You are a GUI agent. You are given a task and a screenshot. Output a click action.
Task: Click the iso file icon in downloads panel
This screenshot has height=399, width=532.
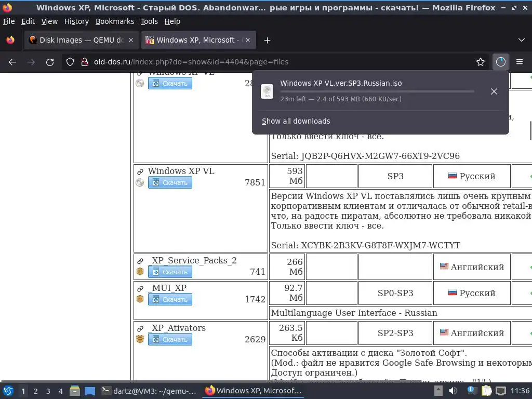(267, 91)
